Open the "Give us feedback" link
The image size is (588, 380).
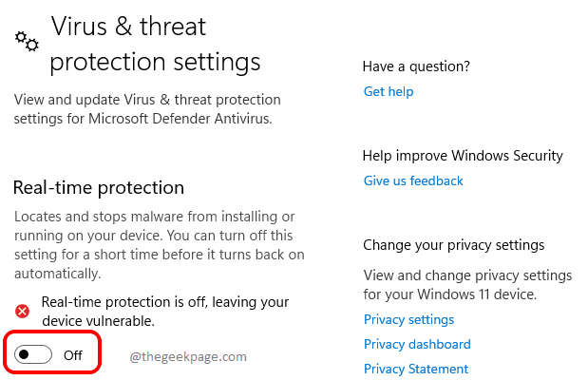(x=413, y=180)
